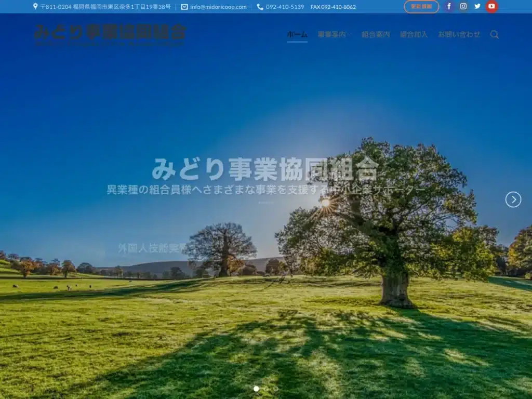Go to the ホーム menu item
Screen dimensions: 532x399
click(297, 34)
